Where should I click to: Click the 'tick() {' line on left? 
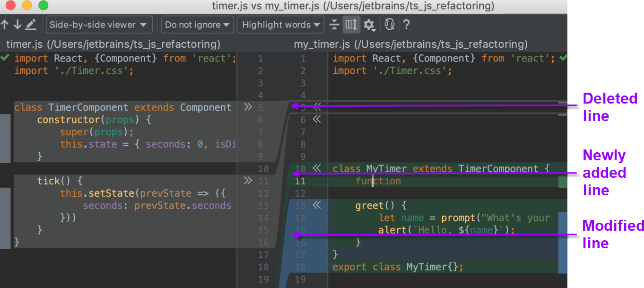click(x=60, y=181)
